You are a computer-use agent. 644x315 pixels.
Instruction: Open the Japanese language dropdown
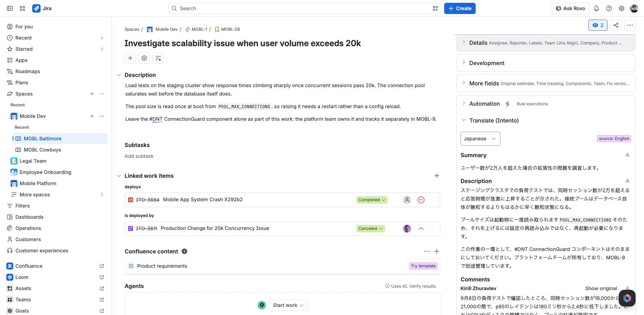point(480,139)
